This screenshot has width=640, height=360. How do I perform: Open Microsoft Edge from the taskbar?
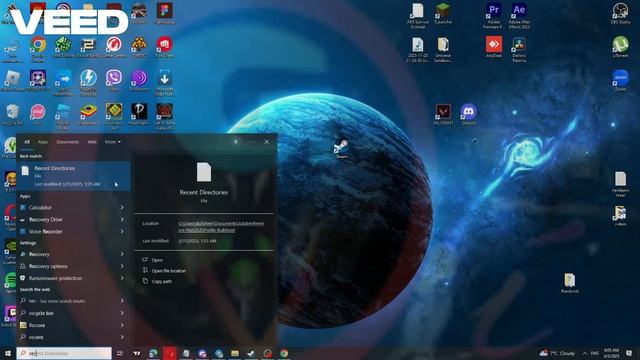click(153, 353)
